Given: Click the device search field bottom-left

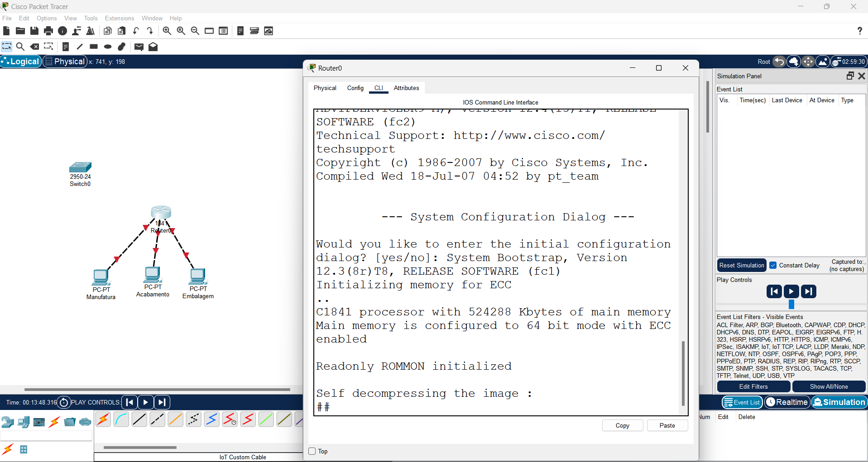Looking at the screenshot, I should (46, 436).
